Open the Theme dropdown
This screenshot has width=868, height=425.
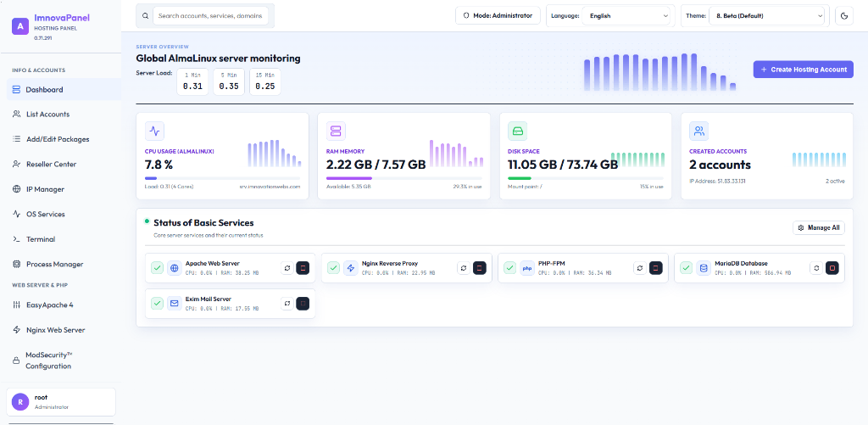tap(766, 16)
